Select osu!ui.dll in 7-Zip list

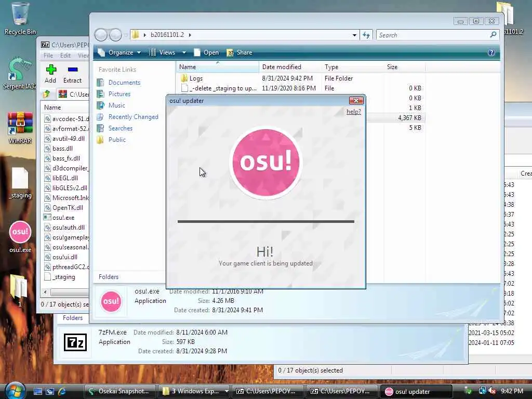pos(65,257)
